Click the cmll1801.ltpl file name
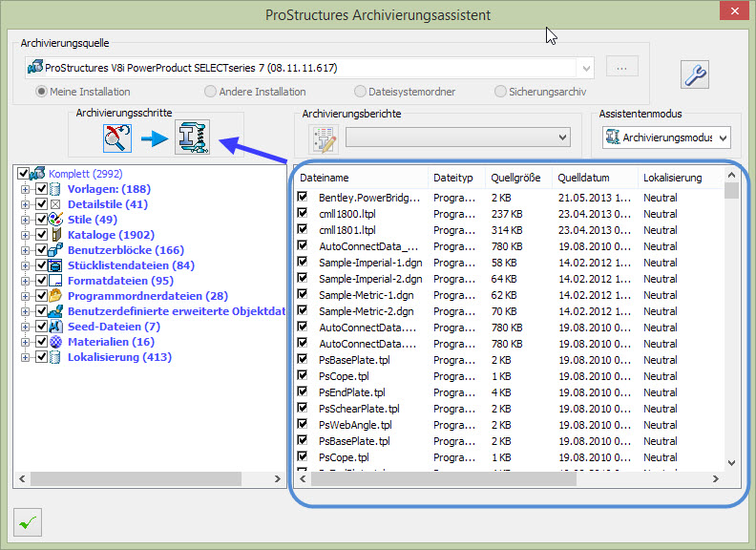Screen dimensions: 756x550 (347, 230)
